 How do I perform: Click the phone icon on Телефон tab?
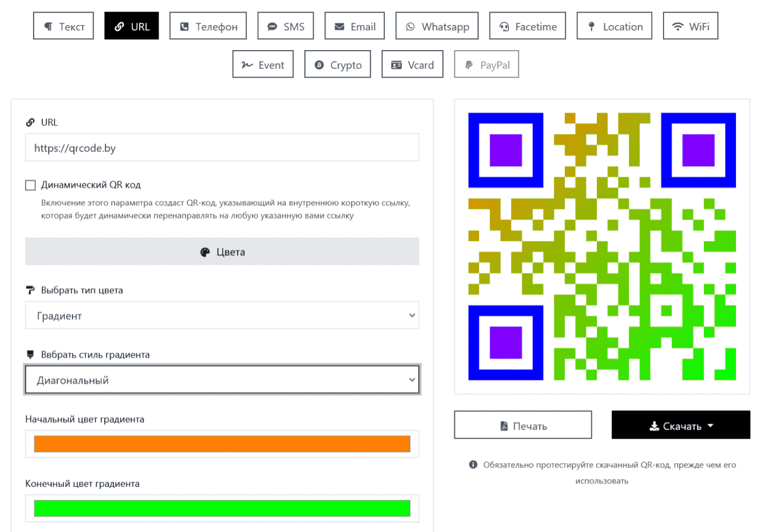pyautogui.click(x=184, y=27)
